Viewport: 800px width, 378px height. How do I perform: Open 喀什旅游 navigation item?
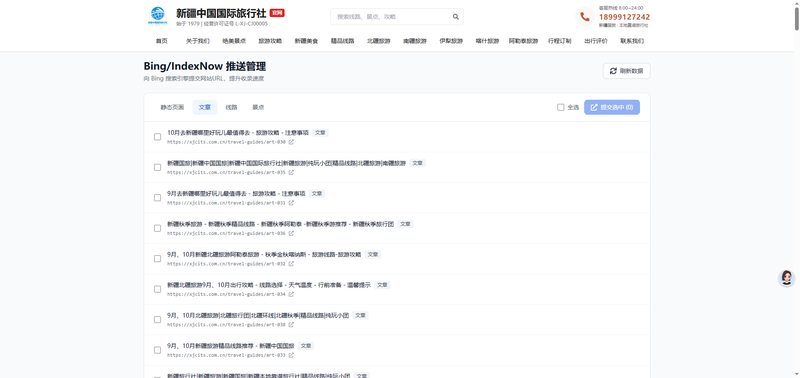click(x=487, y=41)
